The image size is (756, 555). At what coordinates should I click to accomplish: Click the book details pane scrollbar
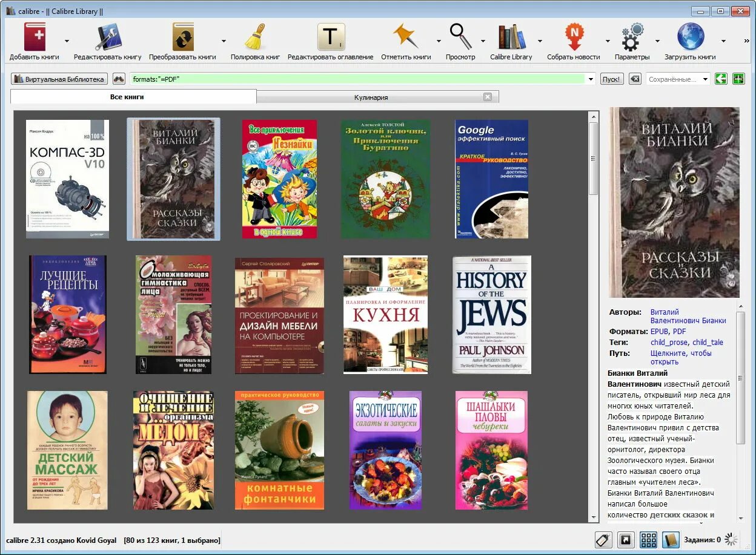point(740,413)
